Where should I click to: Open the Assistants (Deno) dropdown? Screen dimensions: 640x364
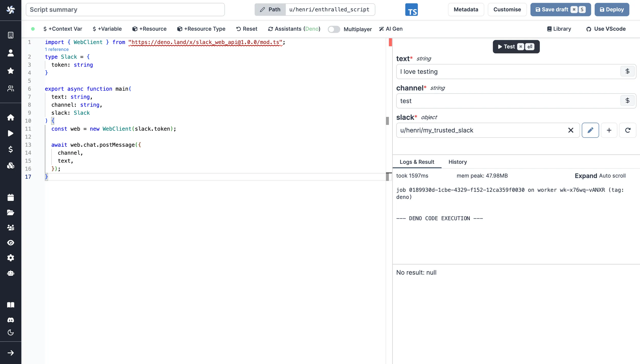pyautogui.click(x=294, y=29)
